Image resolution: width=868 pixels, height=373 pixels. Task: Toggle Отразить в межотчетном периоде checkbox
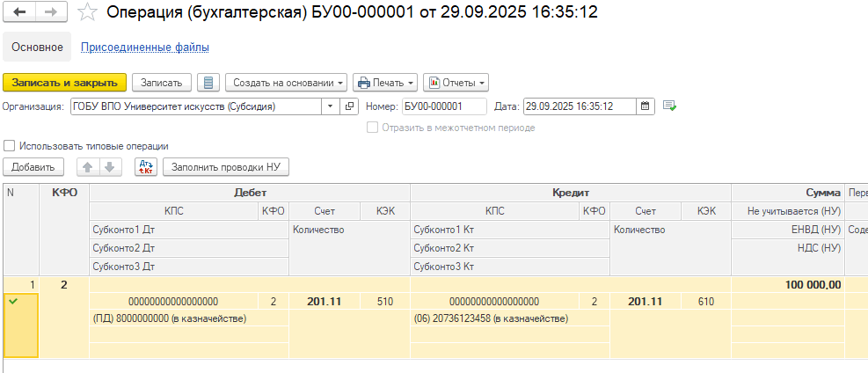[373, 128]
